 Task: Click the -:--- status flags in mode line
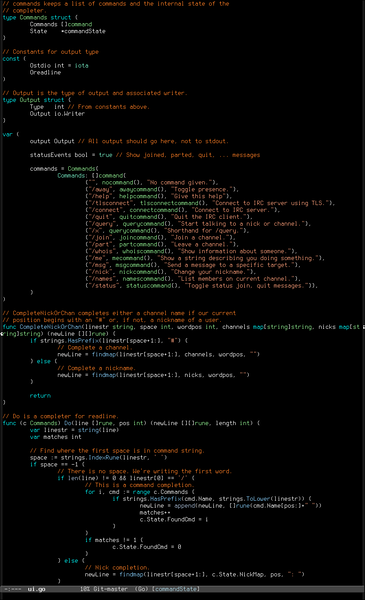(12, 589)
